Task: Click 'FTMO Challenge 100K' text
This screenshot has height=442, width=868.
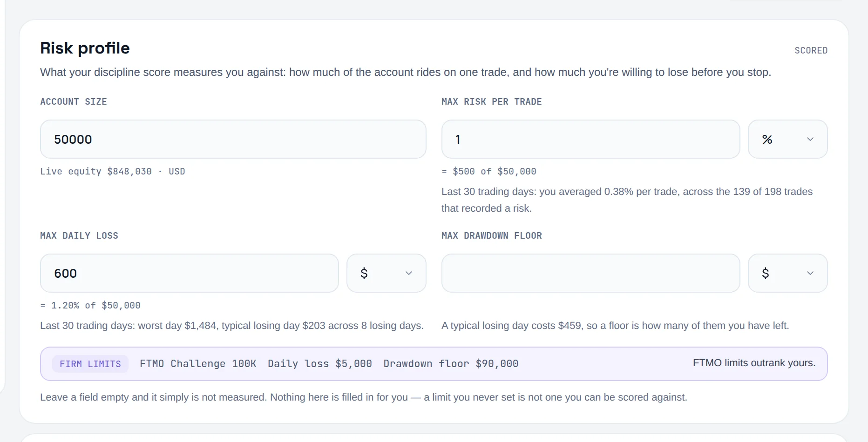Action: (x=198, y=364)
